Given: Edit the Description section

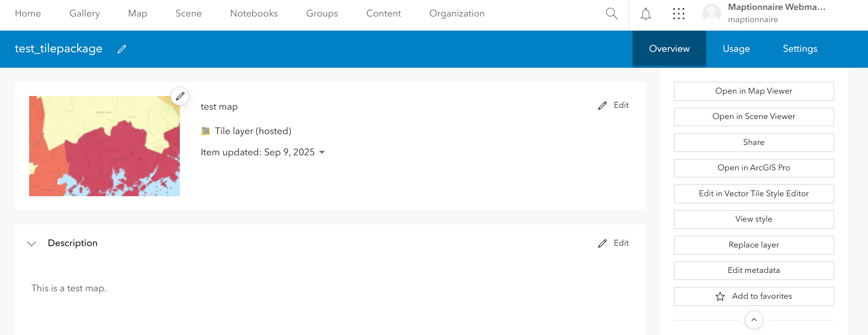Looking at the screenshot, I should [613, 243].
